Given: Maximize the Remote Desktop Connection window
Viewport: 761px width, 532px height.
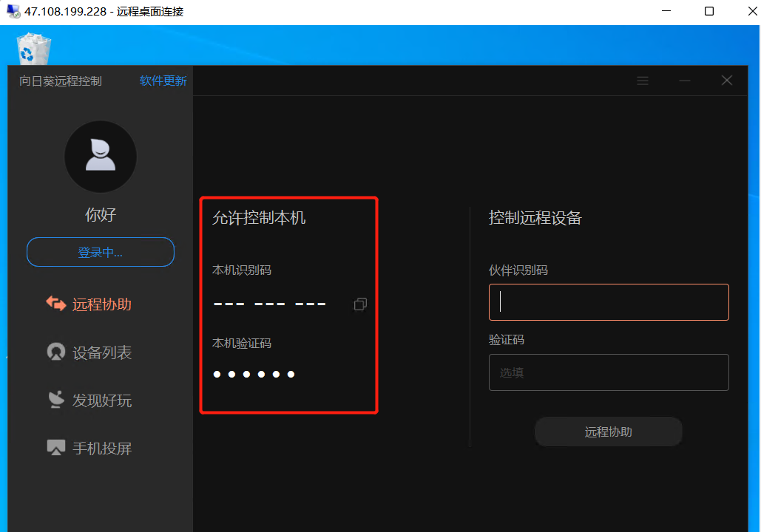Looking at the screenshot, I should 709,11.
